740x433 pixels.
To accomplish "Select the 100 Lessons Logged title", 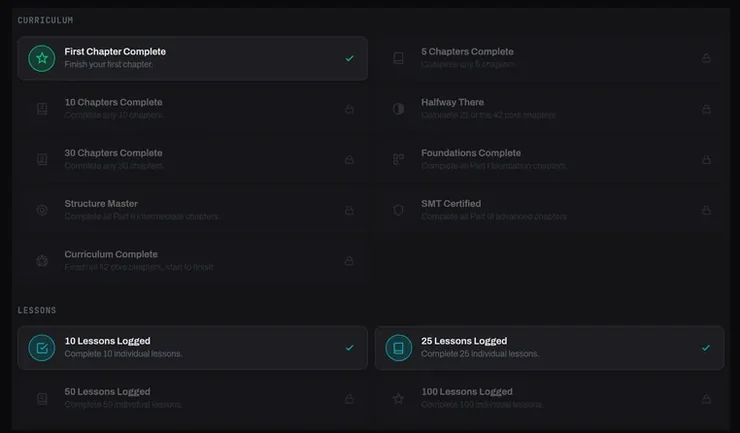I will 467,392.
